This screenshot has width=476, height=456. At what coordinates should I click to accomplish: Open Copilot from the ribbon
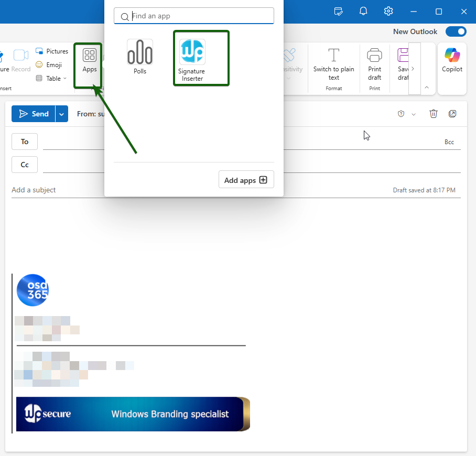(x=452, y=60)
